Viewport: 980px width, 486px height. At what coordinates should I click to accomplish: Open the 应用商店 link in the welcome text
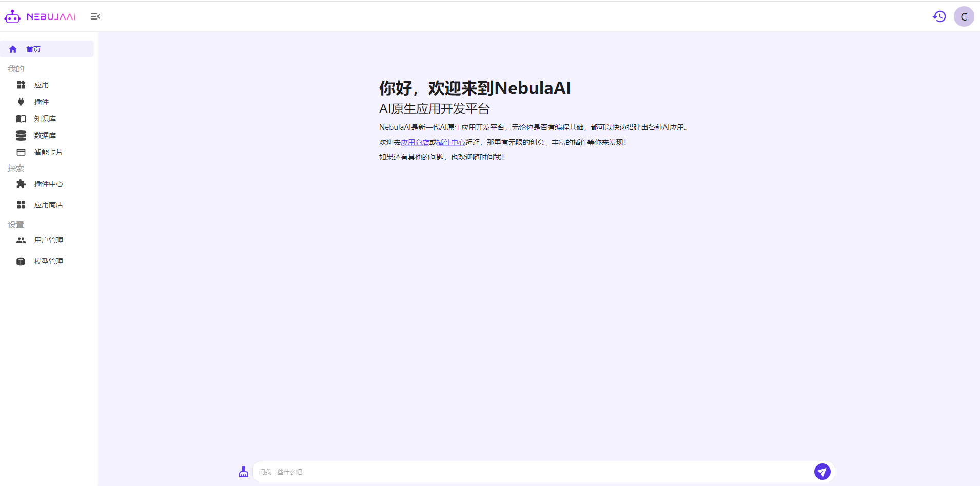pos(416,142)
